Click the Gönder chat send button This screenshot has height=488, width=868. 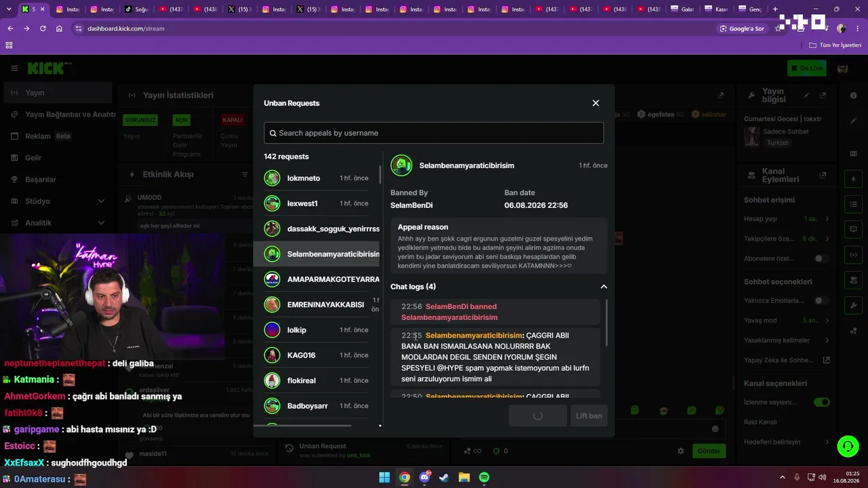709,451
